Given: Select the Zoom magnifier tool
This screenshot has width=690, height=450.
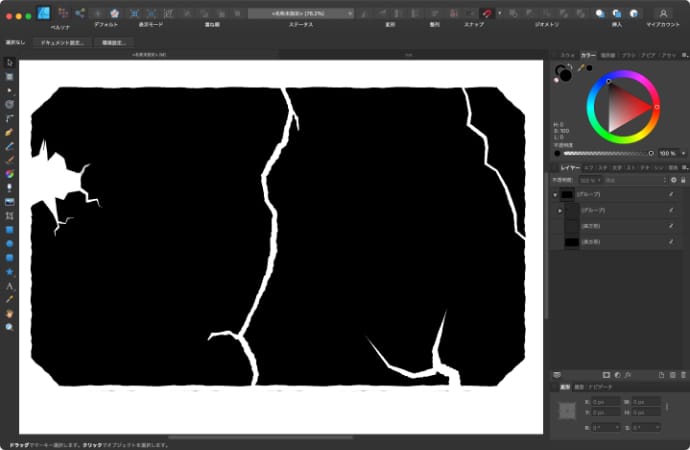Looking at the screenshot, I should tap(9, 327).
